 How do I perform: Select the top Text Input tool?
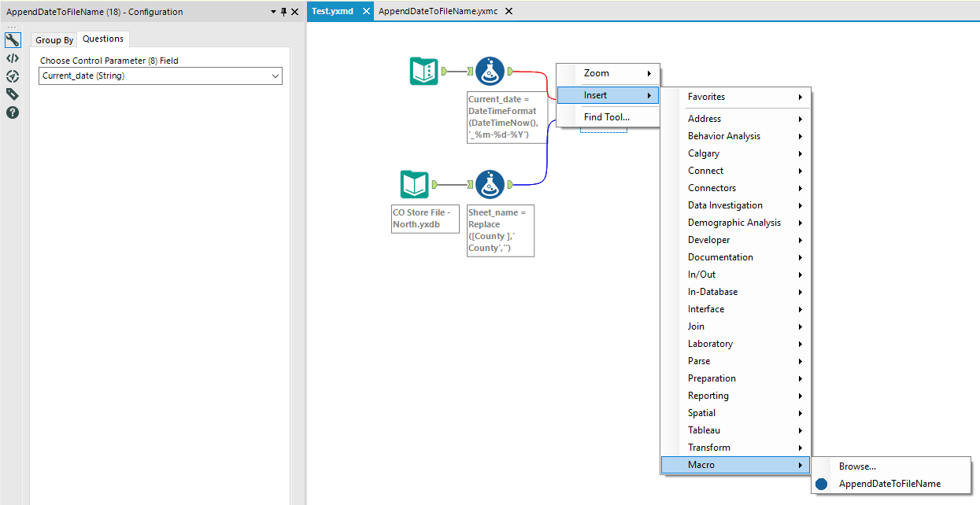tap(424, 72)
